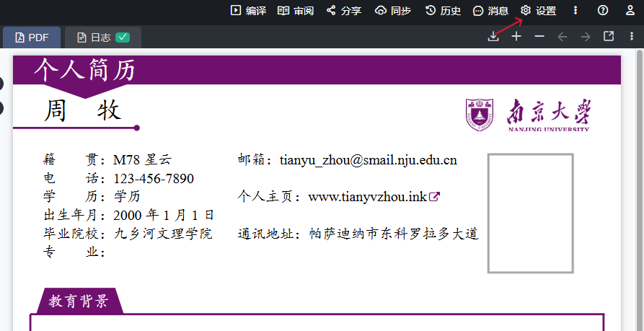The width and height of the screenshot is (644, 331).
Task: Click the 同步 (Sync) cloud button
Action: [x=393, y=10]
